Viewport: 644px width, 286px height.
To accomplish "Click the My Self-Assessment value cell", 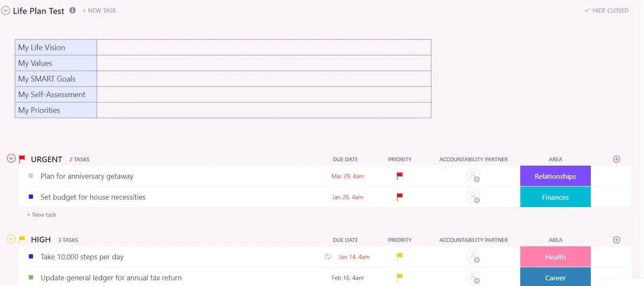I will [x=264, y=94].
